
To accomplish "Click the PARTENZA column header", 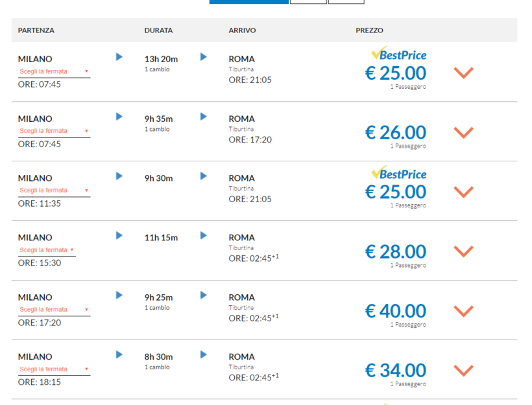I will 36,30.
